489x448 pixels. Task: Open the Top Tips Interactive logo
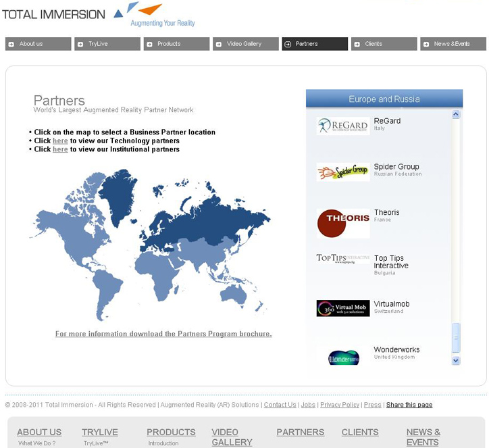[x=343, y=259]
